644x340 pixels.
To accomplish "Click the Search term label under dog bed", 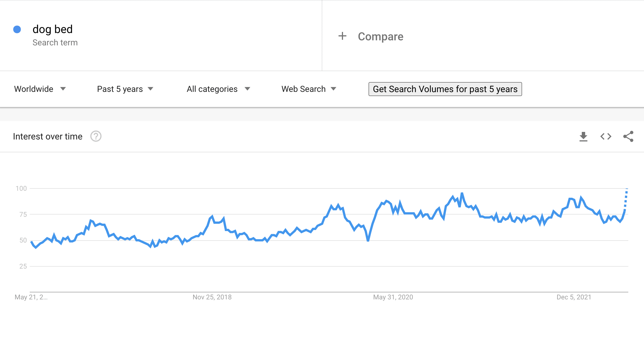I will 55,43.
